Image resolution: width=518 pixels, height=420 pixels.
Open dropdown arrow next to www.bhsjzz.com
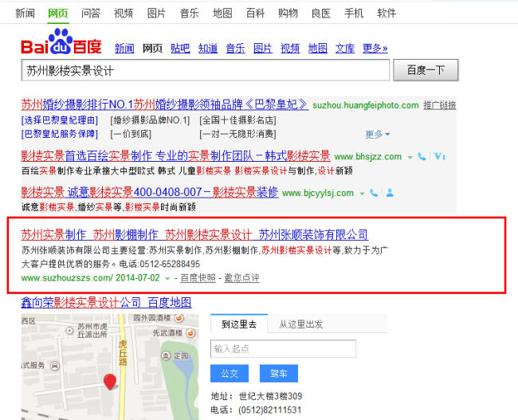[410, 157]
